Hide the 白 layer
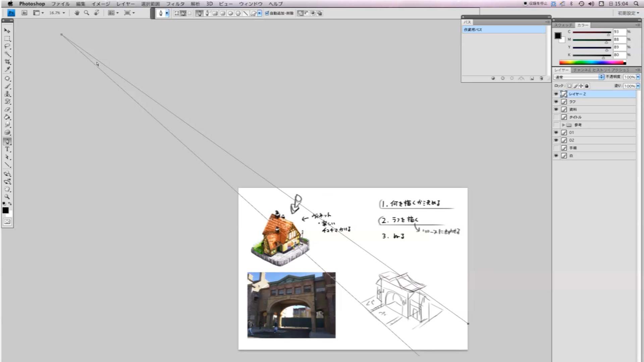This screenshot has width=644, height=362. (x=556, y=156)
